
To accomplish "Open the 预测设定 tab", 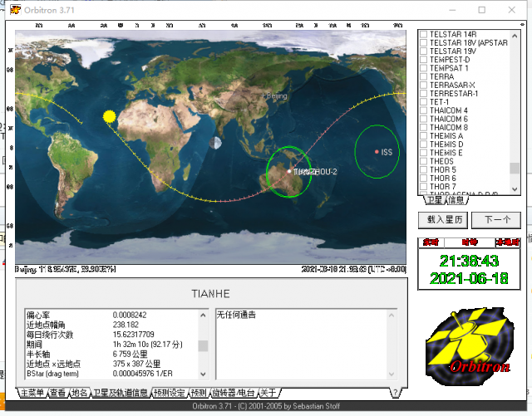I will point(170,393).
